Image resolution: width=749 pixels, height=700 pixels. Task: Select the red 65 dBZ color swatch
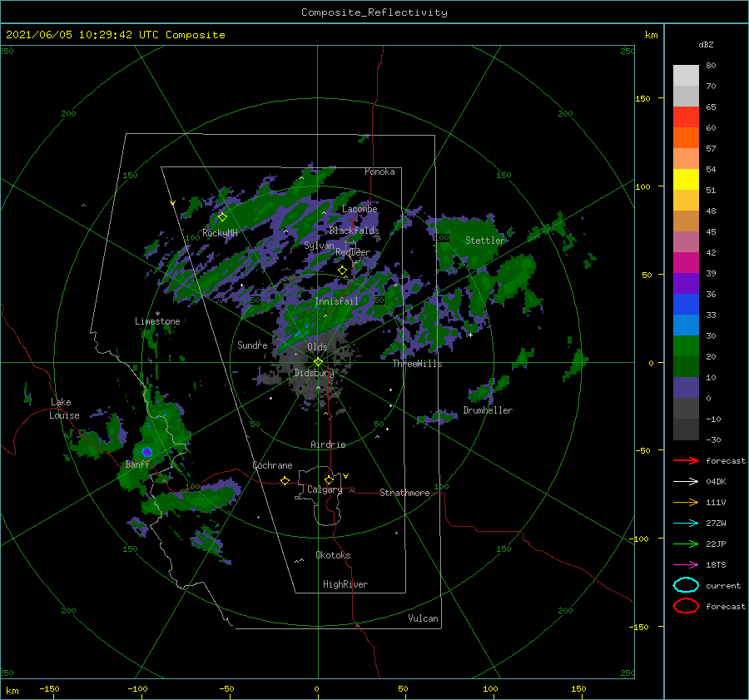coord(686,117)
